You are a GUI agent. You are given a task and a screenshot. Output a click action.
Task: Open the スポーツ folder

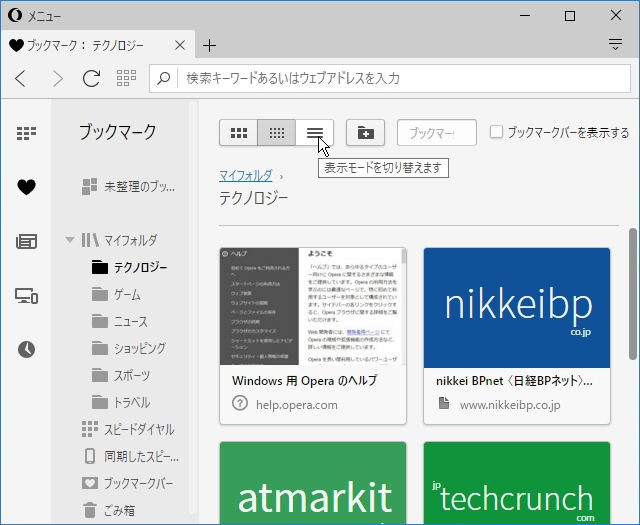(121, 375)
